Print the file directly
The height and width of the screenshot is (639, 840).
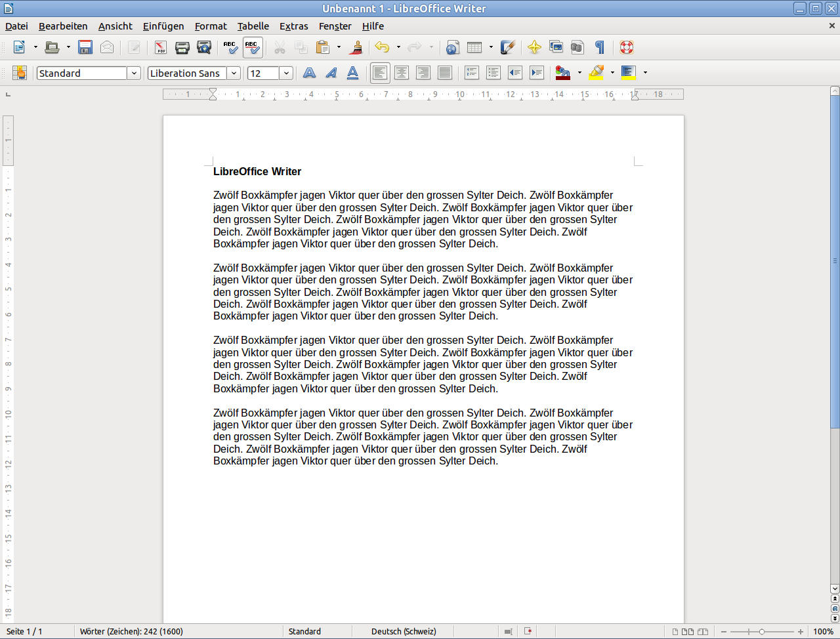pos(182,47)
